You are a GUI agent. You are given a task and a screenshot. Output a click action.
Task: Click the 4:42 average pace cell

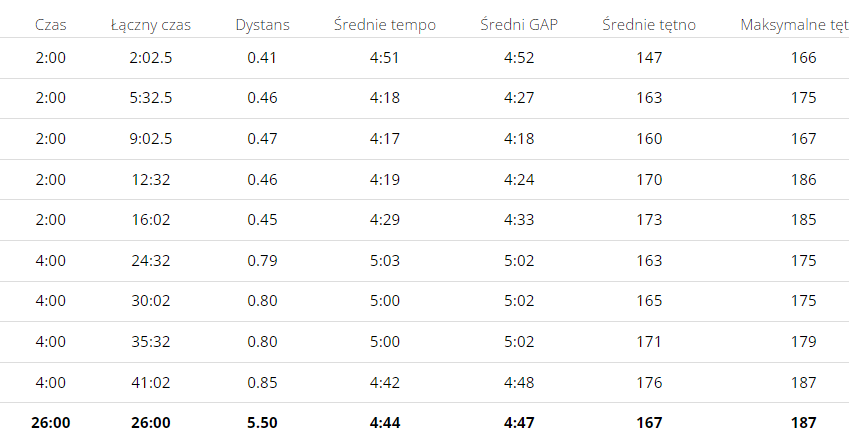[385, 383]
